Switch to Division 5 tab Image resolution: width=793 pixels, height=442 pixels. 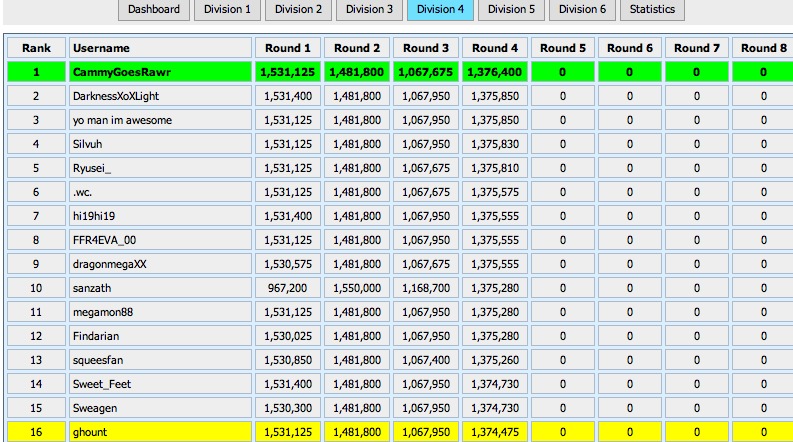pos(511,10)
